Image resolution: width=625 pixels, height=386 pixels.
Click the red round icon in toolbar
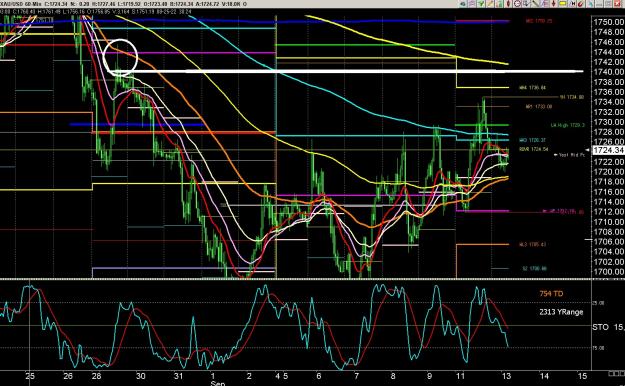[581, 4]
